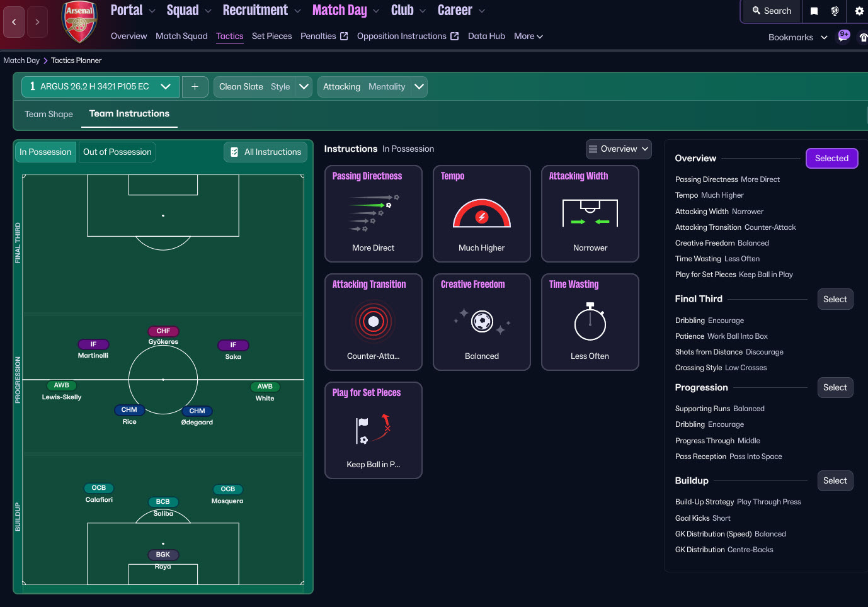Viewport: 868px width, 607px height.
Task: Expand the Attacking Mentality dropdown
Action: (419, 87)
